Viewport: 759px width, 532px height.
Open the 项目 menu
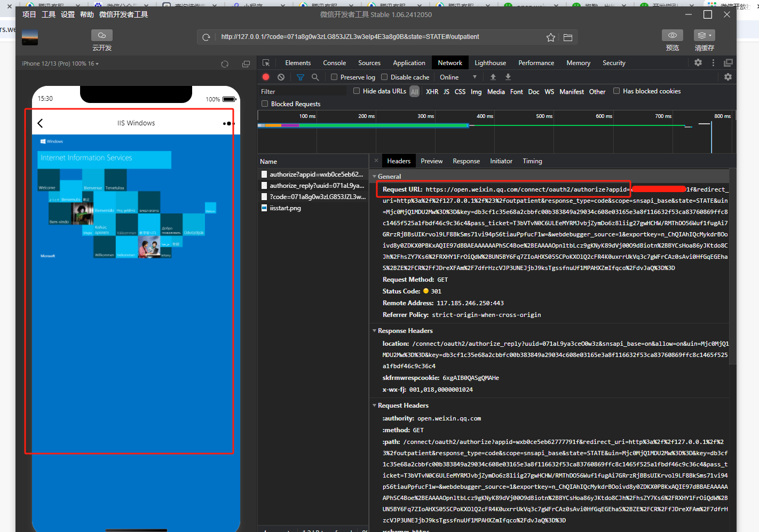[29, 14]
